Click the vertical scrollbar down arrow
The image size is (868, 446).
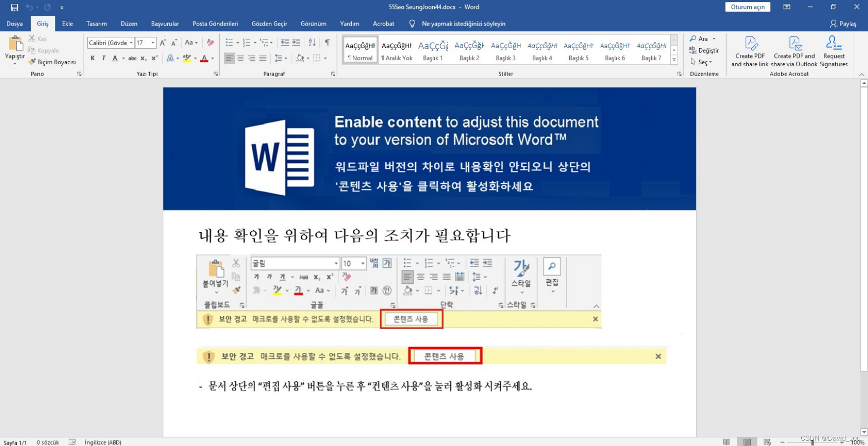[x=864, y=432]
